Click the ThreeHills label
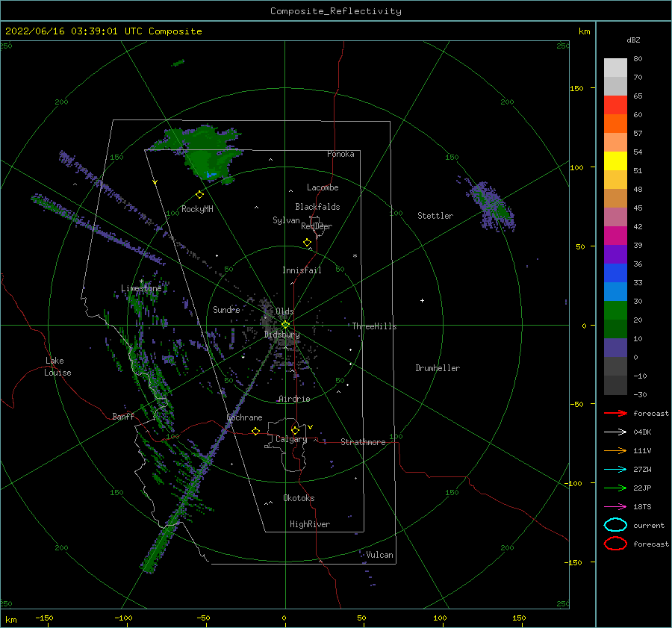This screenshot has height=628, width=672. pos(374,326)
